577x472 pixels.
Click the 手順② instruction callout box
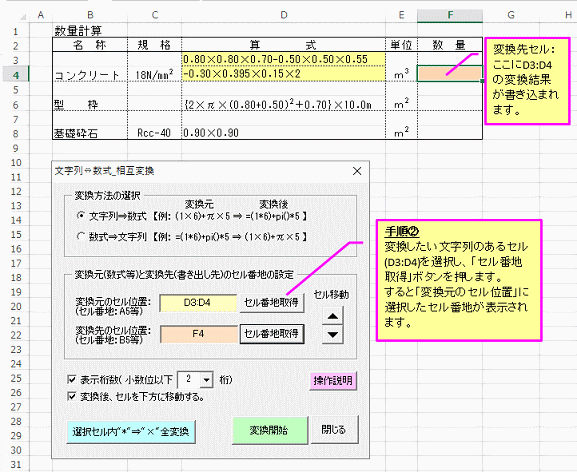459,280
